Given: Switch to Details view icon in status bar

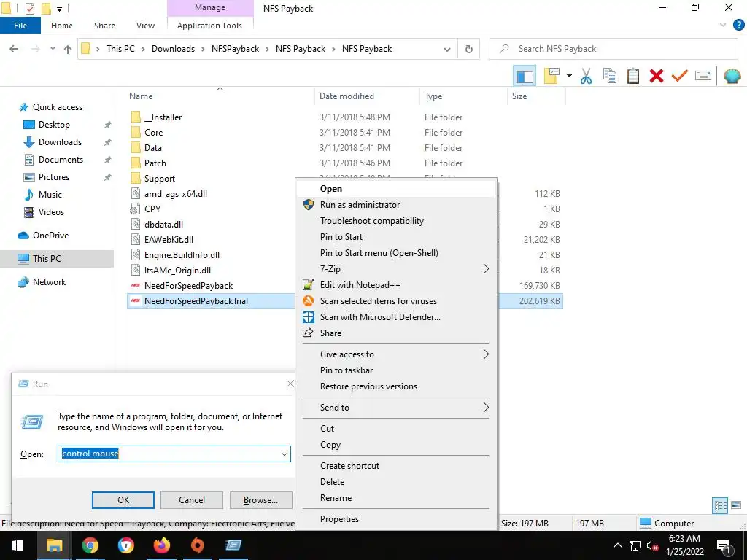Looking at the screenshot, I should click(720, 505).
